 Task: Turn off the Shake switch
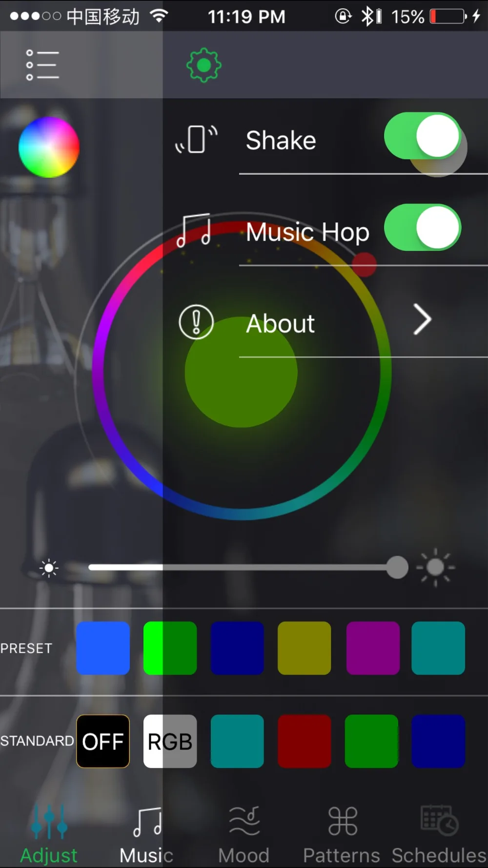point(423,136)
